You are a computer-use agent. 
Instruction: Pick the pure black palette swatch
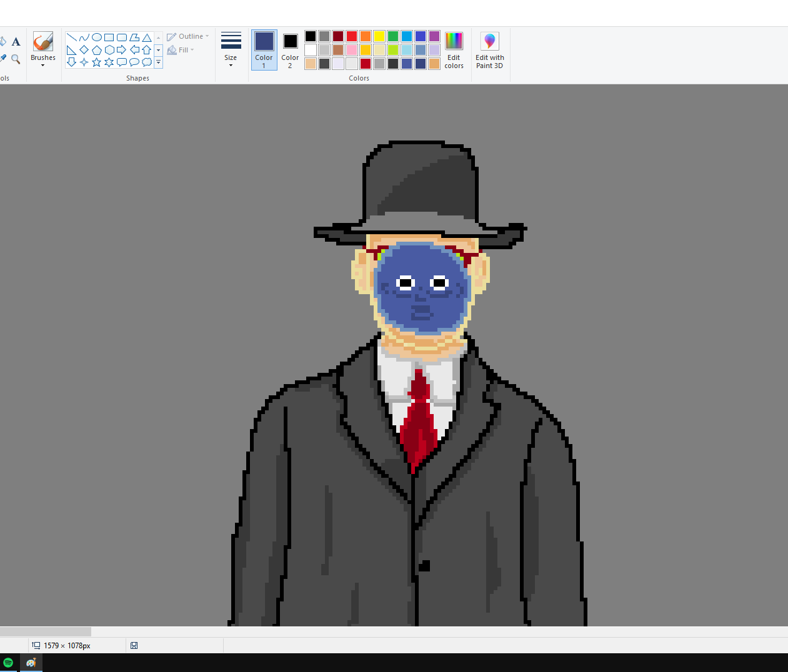coord(311,36)
